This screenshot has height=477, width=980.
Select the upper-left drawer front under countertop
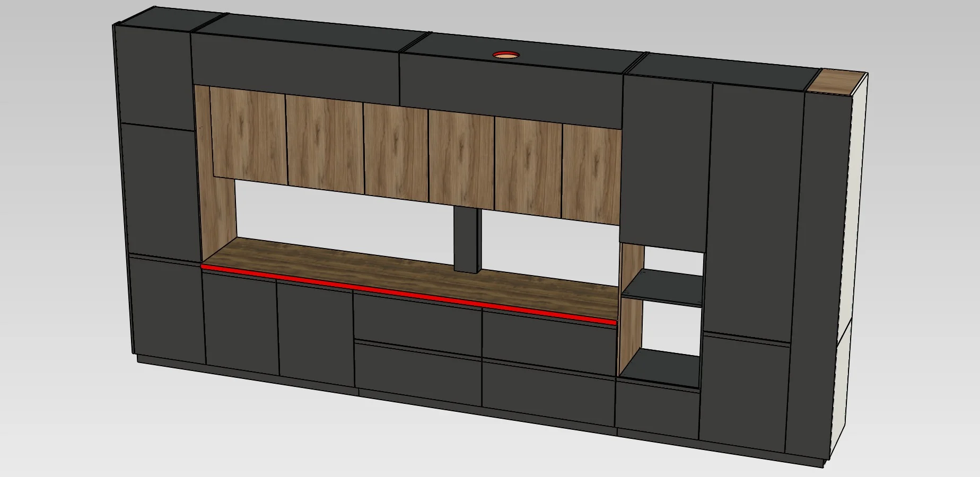click(417, 322)
